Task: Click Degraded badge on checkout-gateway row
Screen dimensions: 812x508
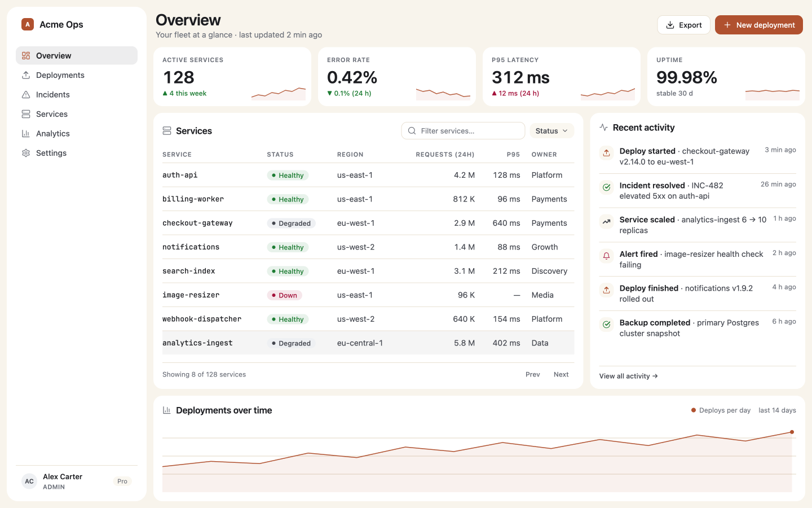Action: (291, 224)
